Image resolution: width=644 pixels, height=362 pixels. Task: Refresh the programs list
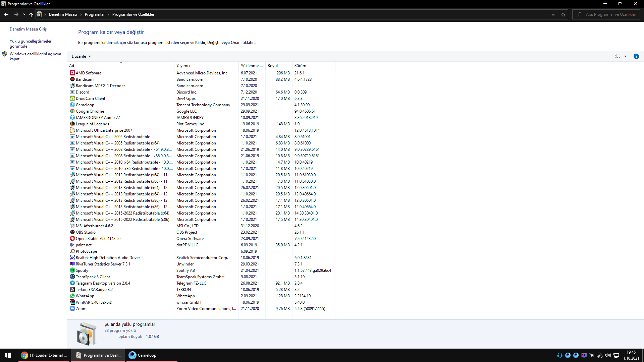point(563,14)
